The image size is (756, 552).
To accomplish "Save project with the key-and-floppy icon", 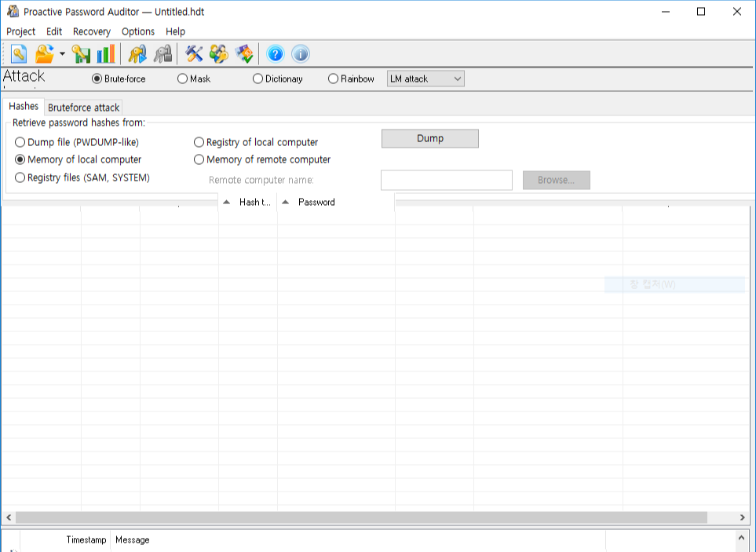I will click(x=81, y=54).
